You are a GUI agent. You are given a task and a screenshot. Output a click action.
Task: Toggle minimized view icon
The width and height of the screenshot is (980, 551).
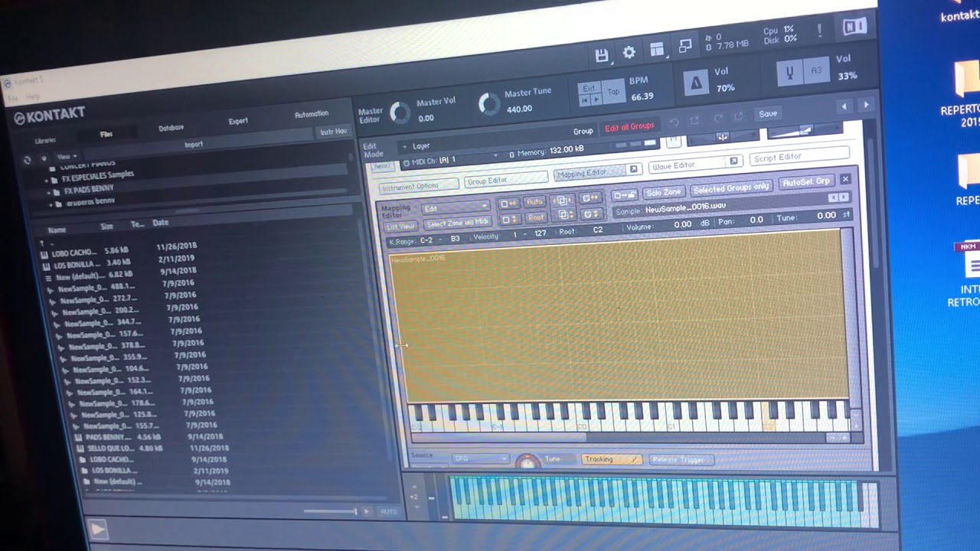point(685,47)
